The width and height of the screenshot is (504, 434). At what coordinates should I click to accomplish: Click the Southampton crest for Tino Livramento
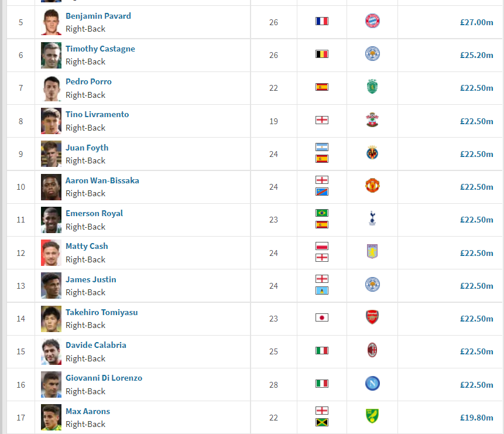372,120
